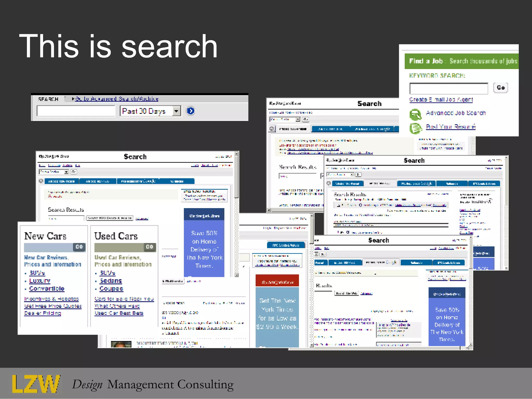Open the section dropdown in right Search window
The width and height of the screenshot is (532, 399).
[341, 175]
